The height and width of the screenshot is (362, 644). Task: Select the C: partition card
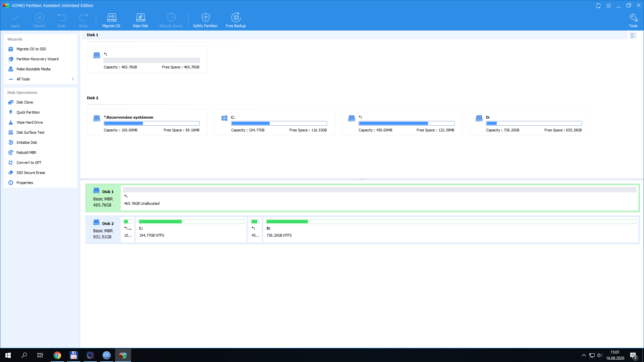[274, 123]
